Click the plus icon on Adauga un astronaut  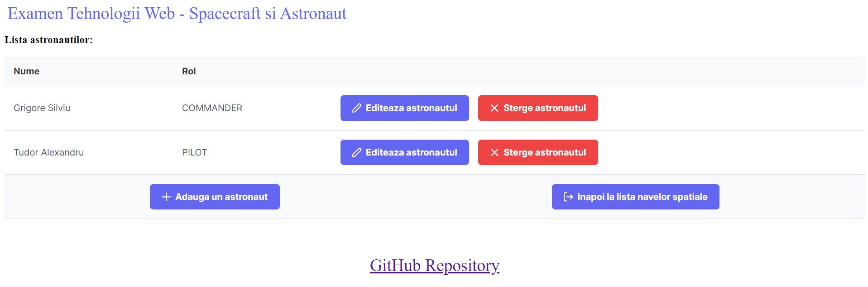pos(165,197)
